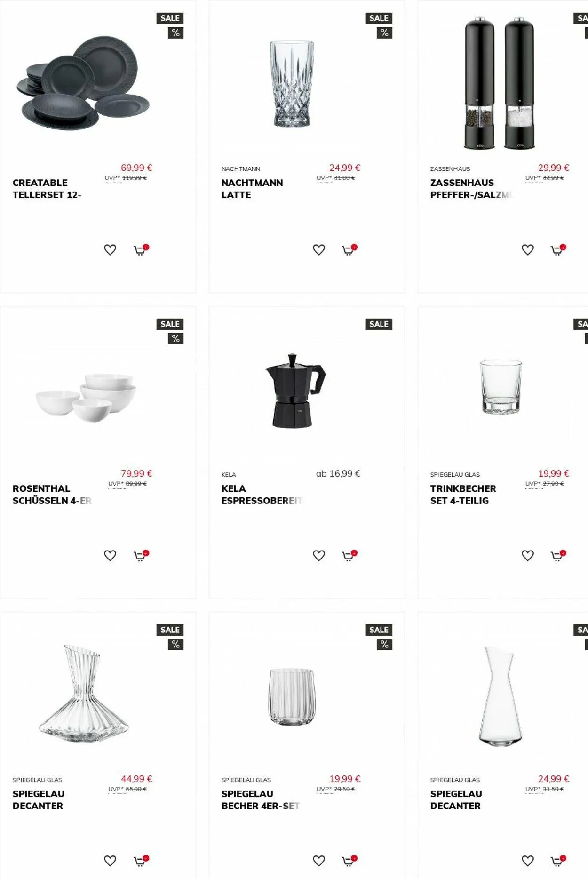Click the Spiegelau Glas brand label above Becher

(246, 780)
